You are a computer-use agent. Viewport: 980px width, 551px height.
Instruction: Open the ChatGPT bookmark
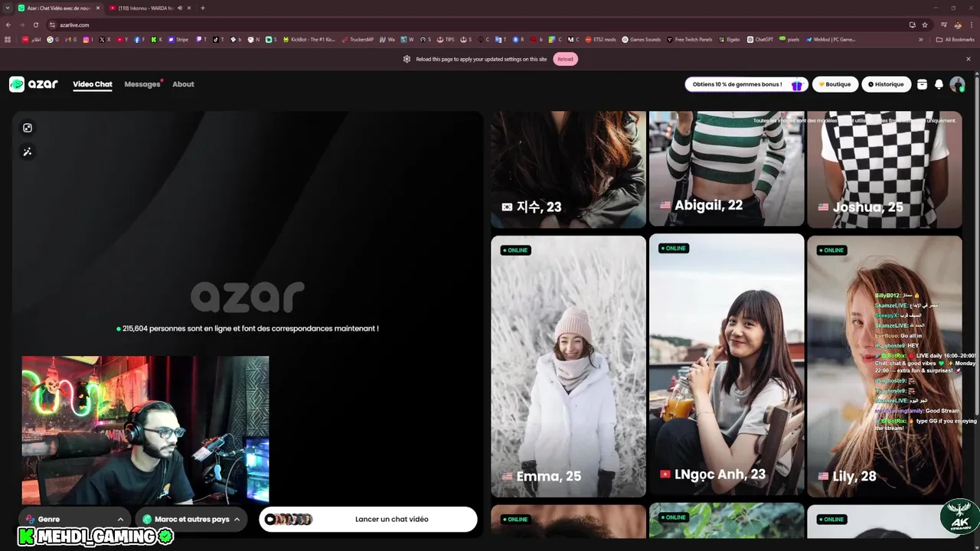click(759, 39)
